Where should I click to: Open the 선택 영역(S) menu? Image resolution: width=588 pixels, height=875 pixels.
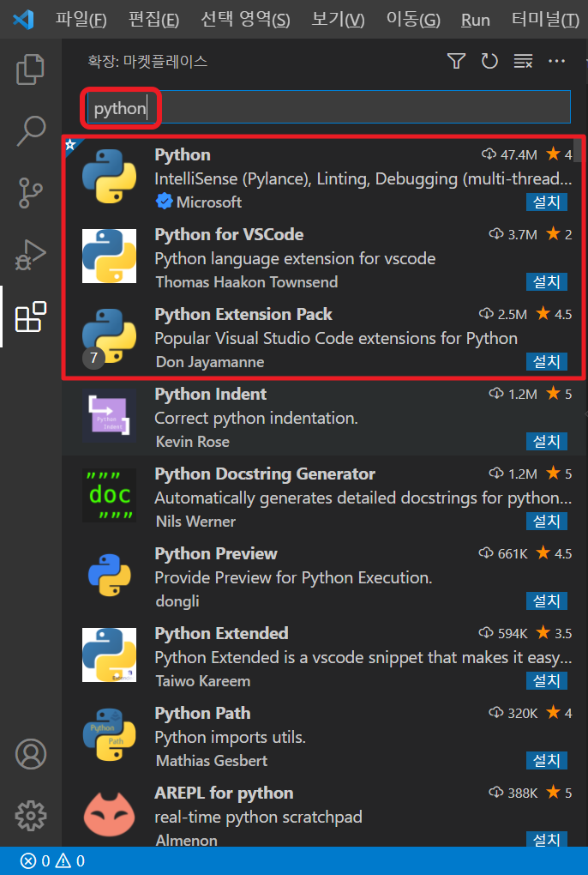[245, 20]
